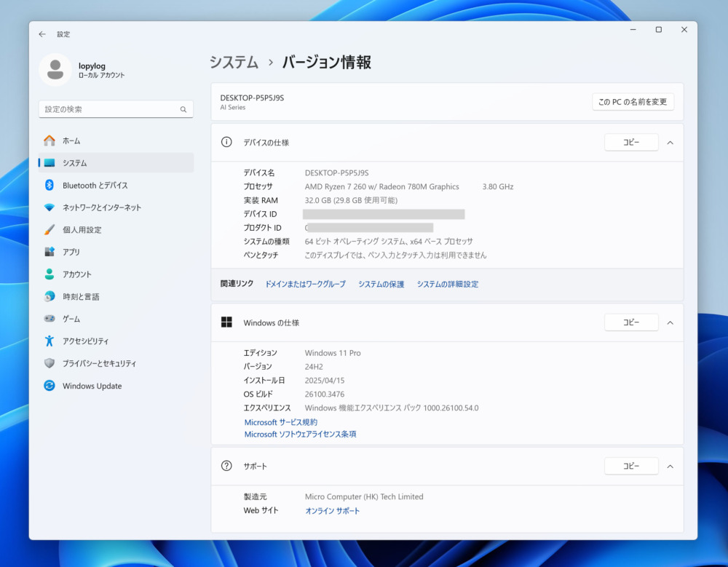Open ドメインまたはワークグループ link

tap(305, 284)
